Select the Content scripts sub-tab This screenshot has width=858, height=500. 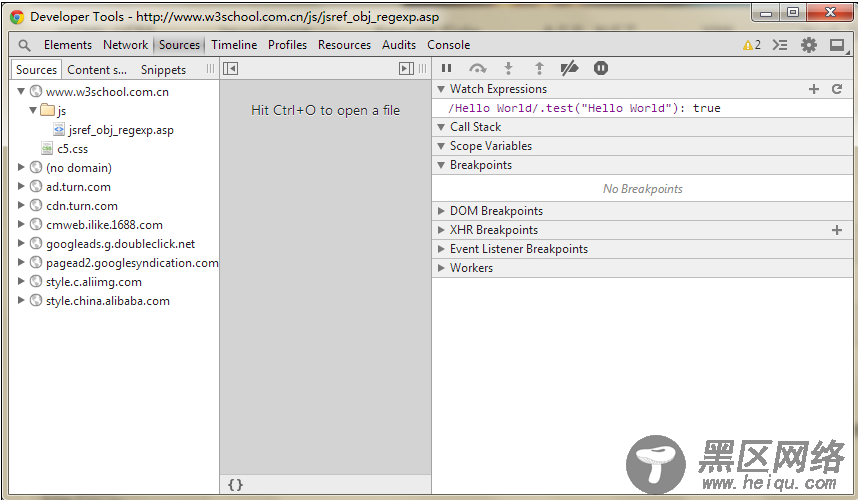(97, 69)
